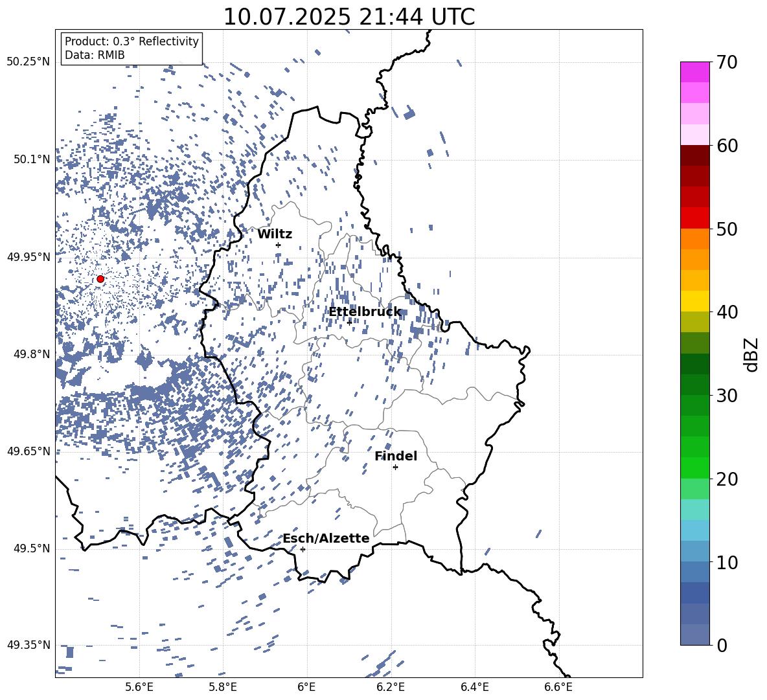
Task: Click the red radar site marker dot
Action: point(100,279)
